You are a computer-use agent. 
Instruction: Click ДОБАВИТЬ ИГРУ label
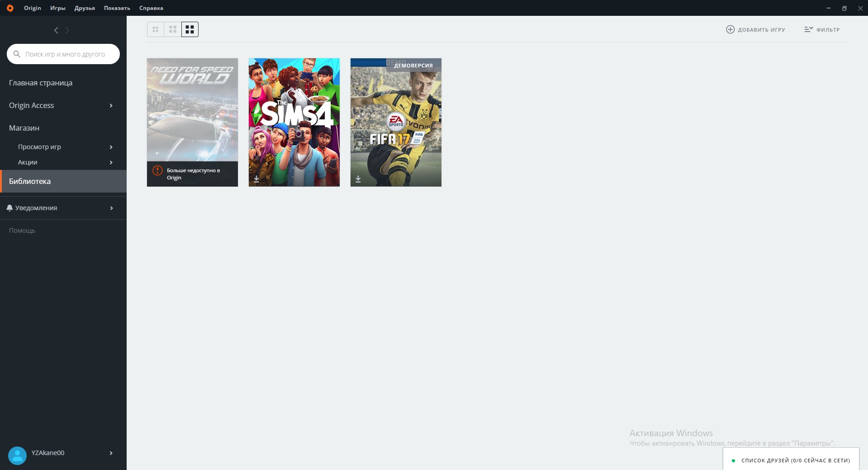pyautogui.click(x=761, y=30)
